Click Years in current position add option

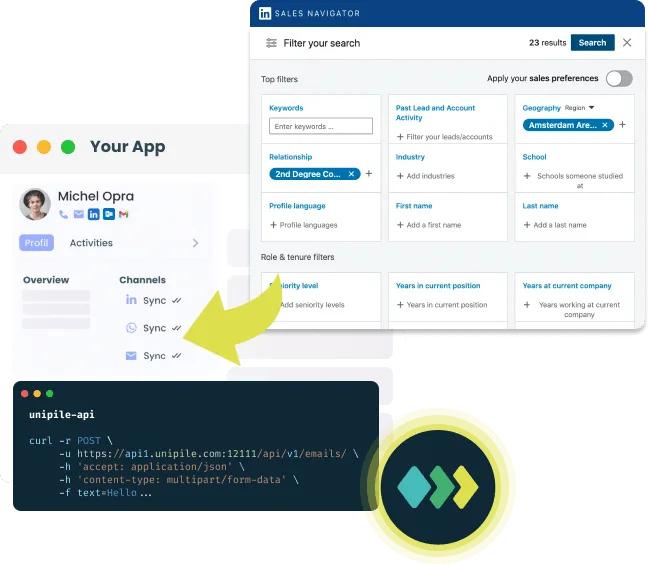click(x=442, y=305)
